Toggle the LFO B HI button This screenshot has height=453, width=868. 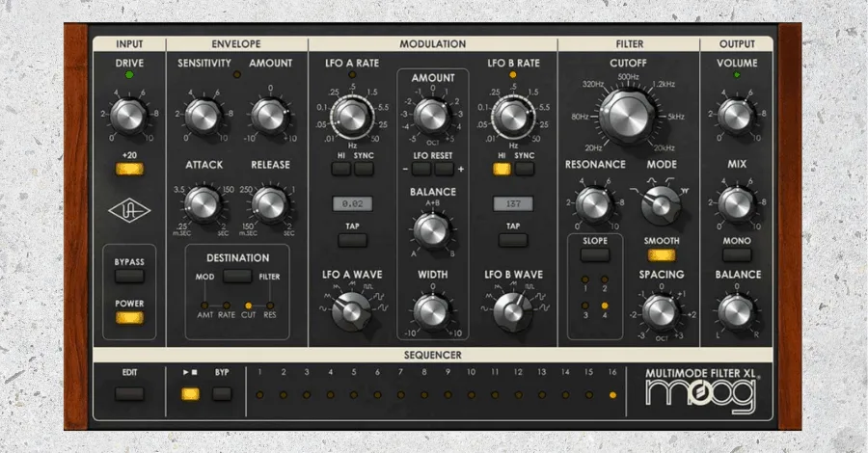pos(502,169)
